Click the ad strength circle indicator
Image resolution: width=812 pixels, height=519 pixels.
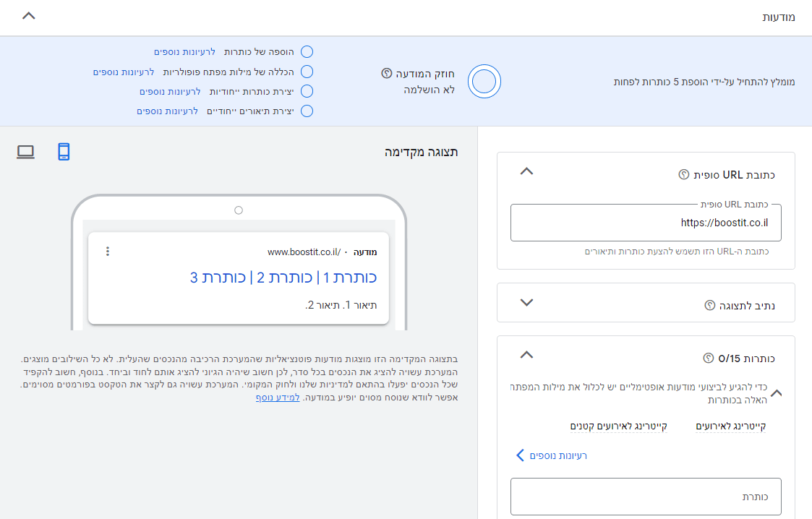[x=484, y=82]
